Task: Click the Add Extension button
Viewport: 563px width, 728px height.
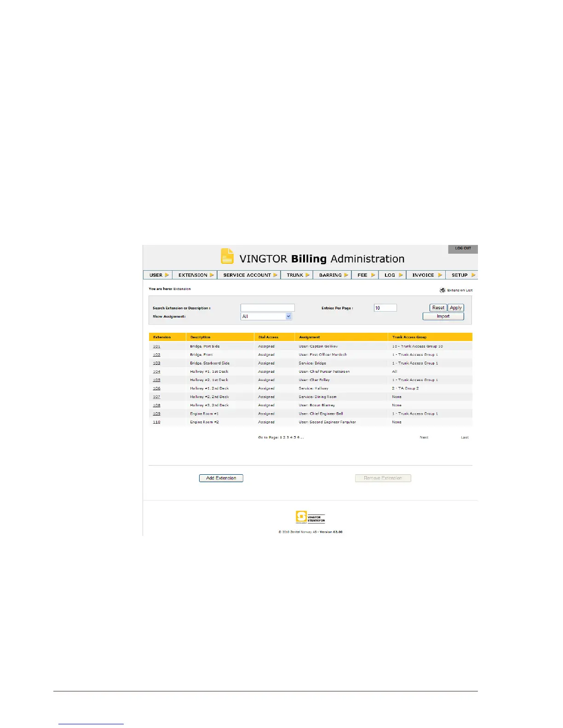Action: click(x=221, y=478)
